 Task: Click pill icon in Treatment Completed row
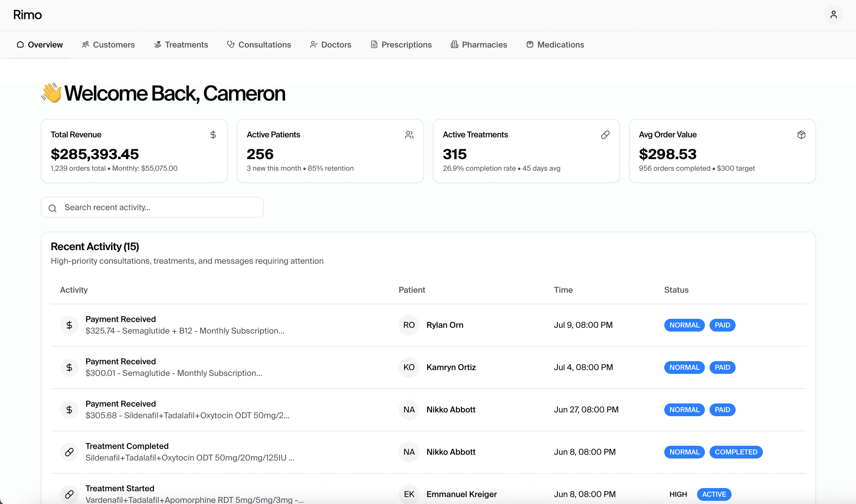[69, 452]
